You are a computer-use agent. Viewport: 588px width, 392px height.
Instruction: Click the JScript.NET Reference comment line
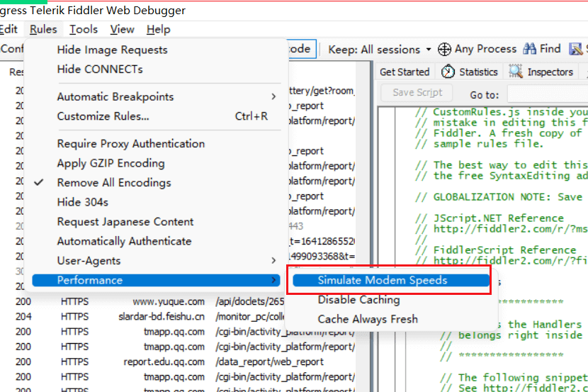(490, 218)
